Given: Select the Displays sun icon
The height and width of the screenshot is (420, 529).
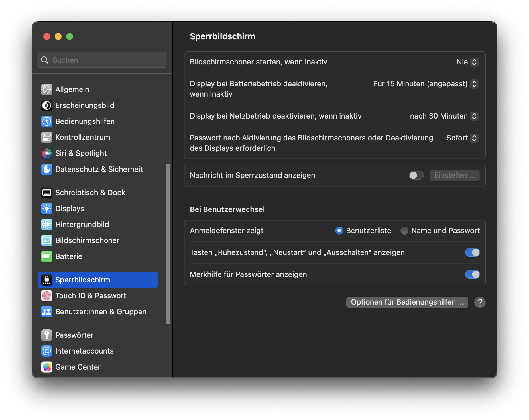Looking at the screenshot, I should 47,209.
